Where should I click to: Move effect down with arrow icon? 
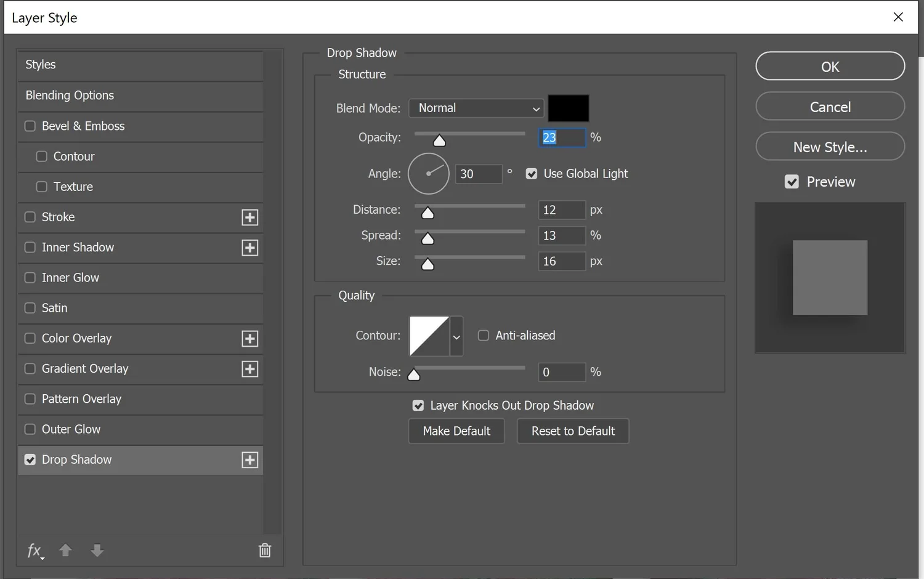[97, 550]
